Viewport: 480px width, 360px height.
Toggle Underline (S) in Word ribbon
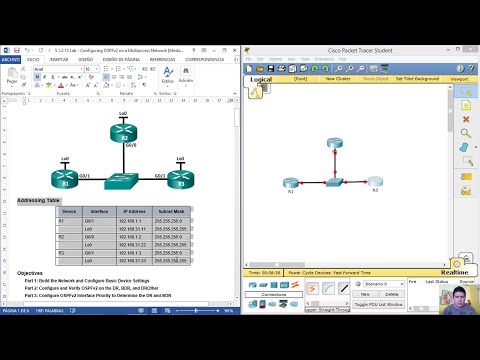[53, 77]
